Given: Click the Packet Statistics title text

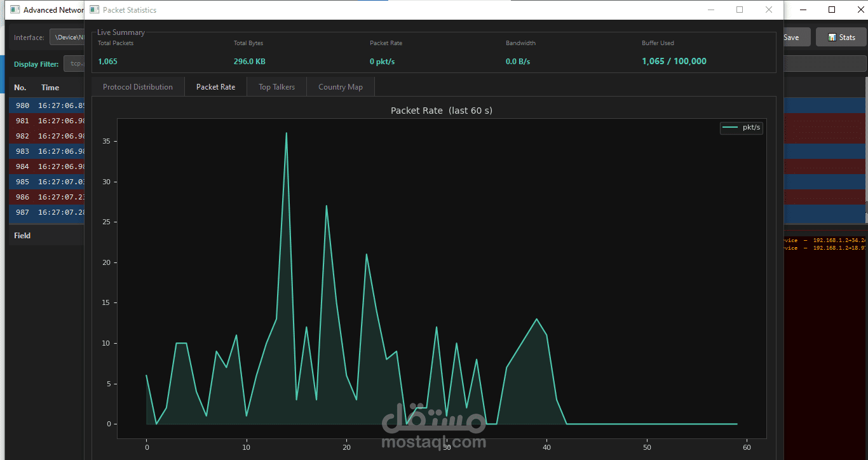Looking at the screenshot, I should point(130,10).
